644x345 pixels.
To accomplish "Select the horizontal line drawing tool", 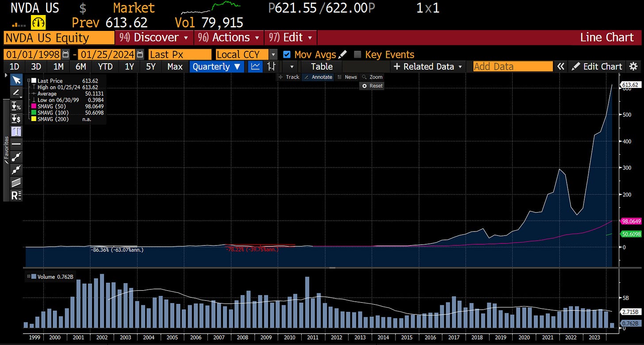I will [16, 144].
